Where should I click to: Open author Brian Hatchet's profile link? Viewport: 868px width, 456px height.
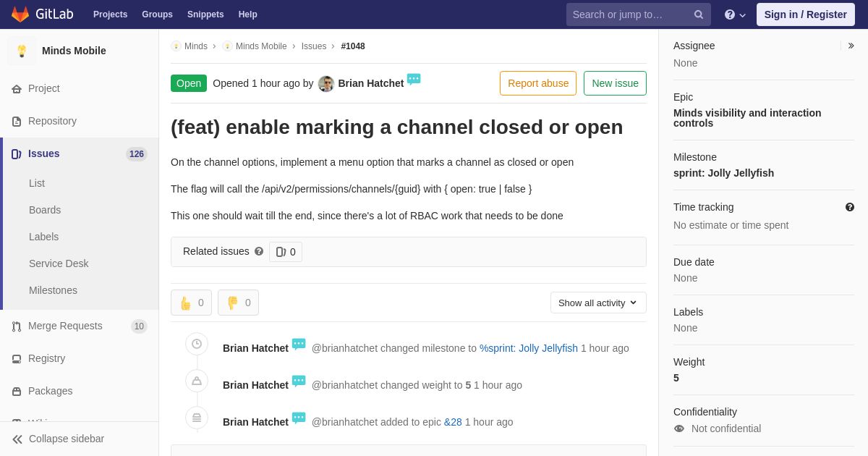(x=371, y=83)
